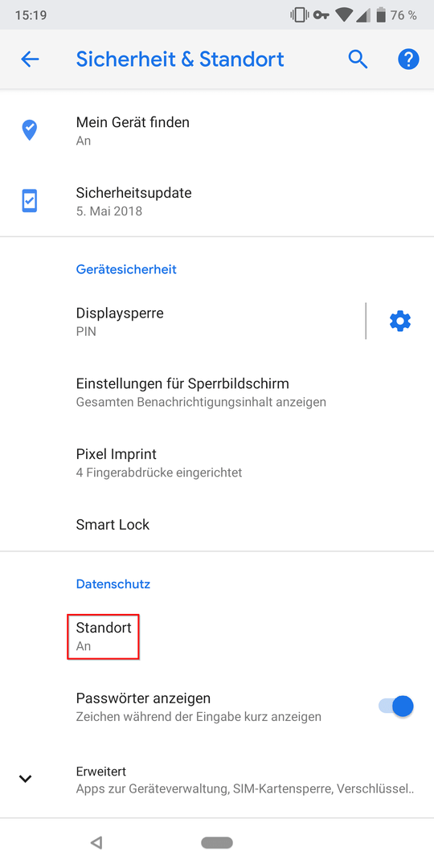Open Pixel Imprint fingerprints setting
The height and width of the screenshot is (868, 434).
coord(217,462)
